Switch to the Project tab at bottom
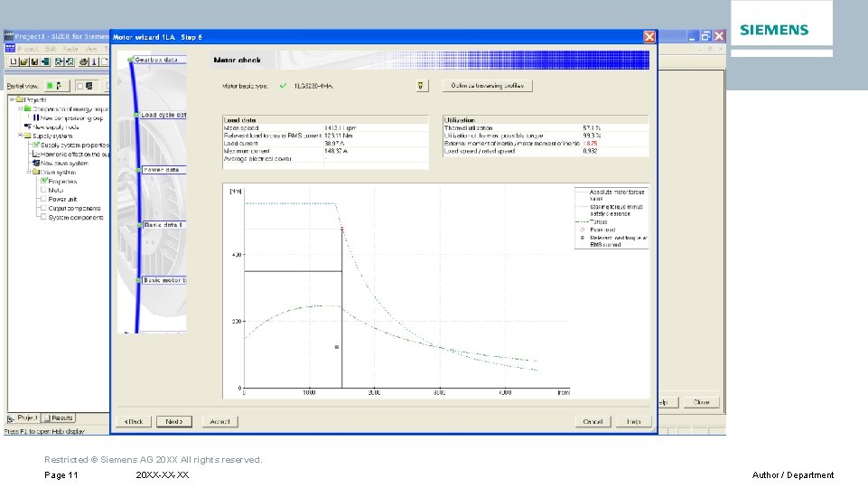Screen dimensions: 868x488 (x=23, y=418)
